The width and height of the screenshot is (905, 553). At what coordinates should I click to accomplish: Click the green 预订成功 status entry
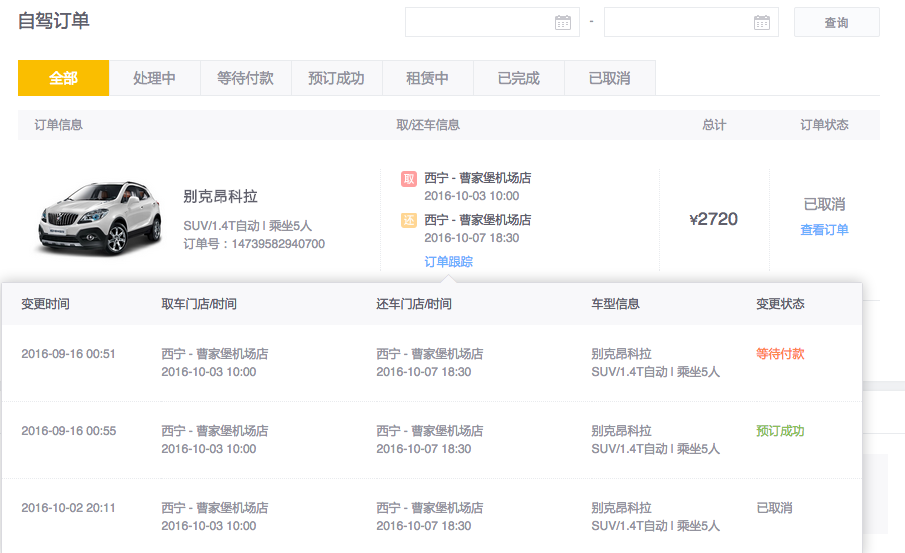point(780,431)
